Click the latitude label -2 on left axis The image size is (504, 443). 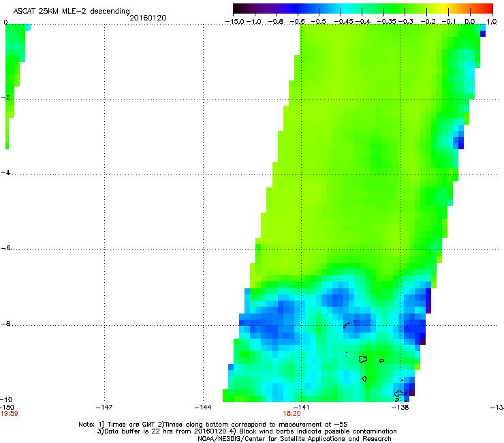(x=5, y=97)
